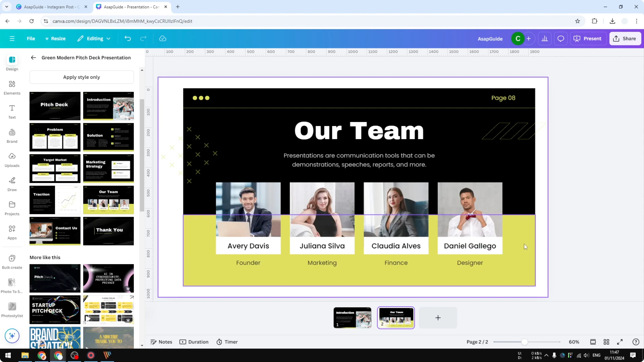Click the Undo icon
Image resolution: width=644 pixels, height=362 pixels.
coord(128,38)
